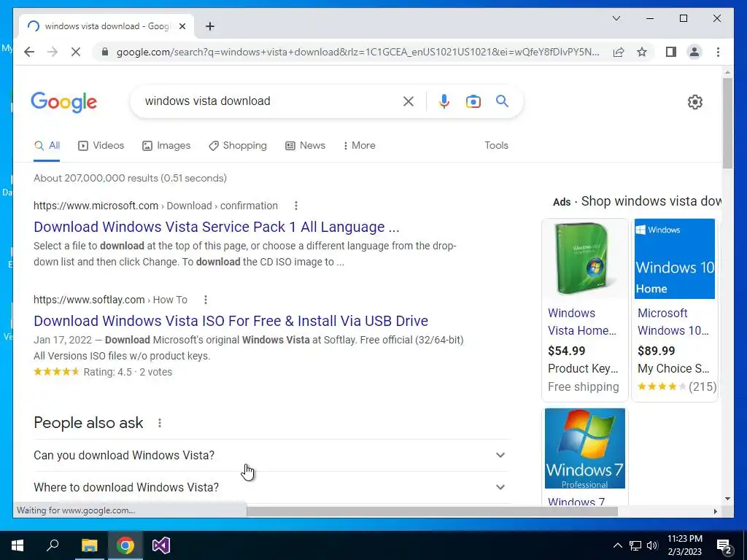The height and width of the screenshot is (560, 747).
Task: Click the scroll-right arrow on the horizontal scrollbar
Action: click(715, 511)
